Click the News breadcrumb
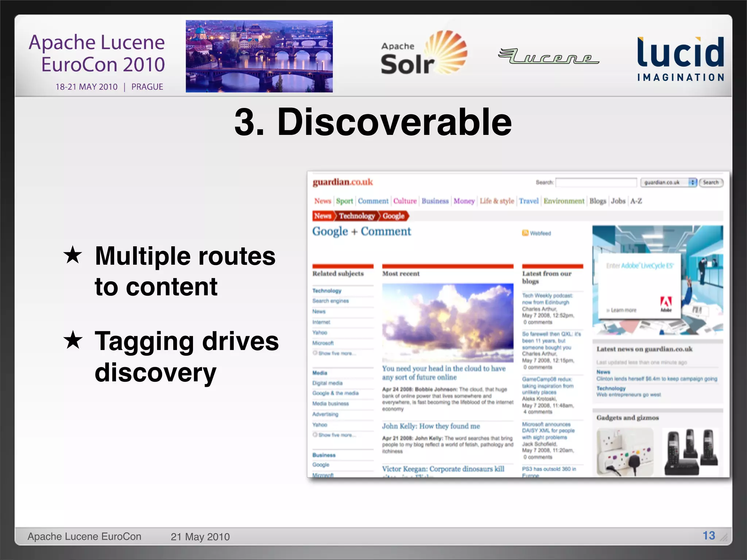 (x=323, y=216)
